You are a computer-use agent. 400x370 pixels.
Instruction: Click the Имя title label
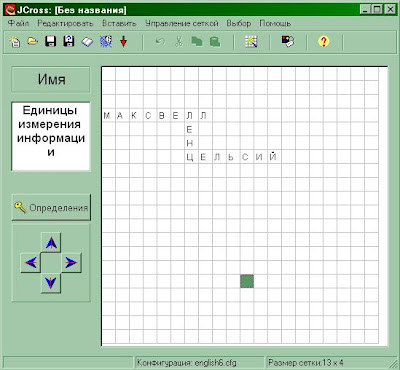(51, 79)
